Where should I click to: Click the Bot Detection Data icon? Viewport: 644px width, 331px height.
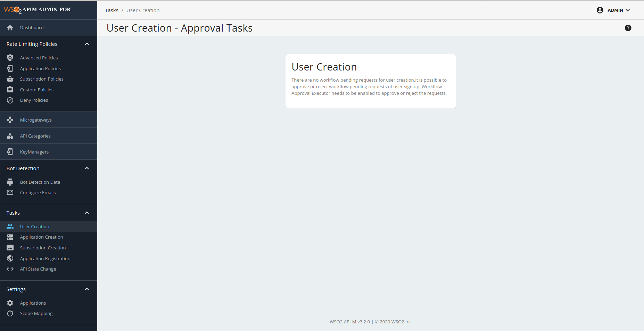pyautogui.click(x=10, y=182)
